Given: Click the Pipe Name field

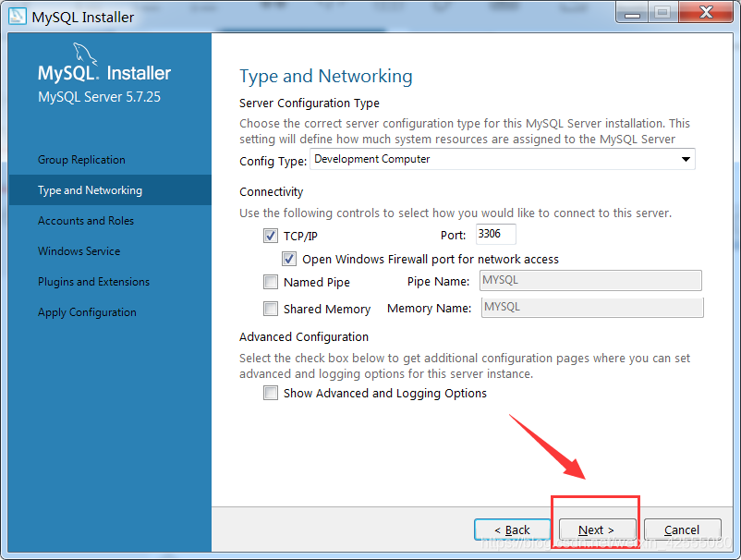Looking at the screenshot, I should pyautogui.click(x=590, y=281).
